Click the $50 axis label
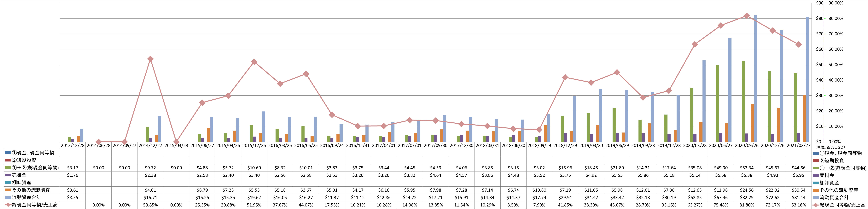 click(x=819, y=65)
